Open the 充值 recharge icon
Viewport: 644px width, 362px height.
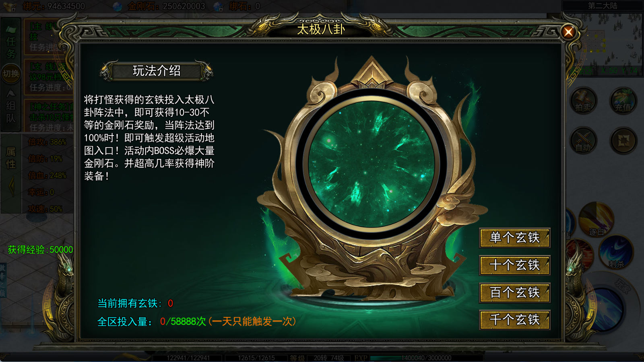pos(623,101)
